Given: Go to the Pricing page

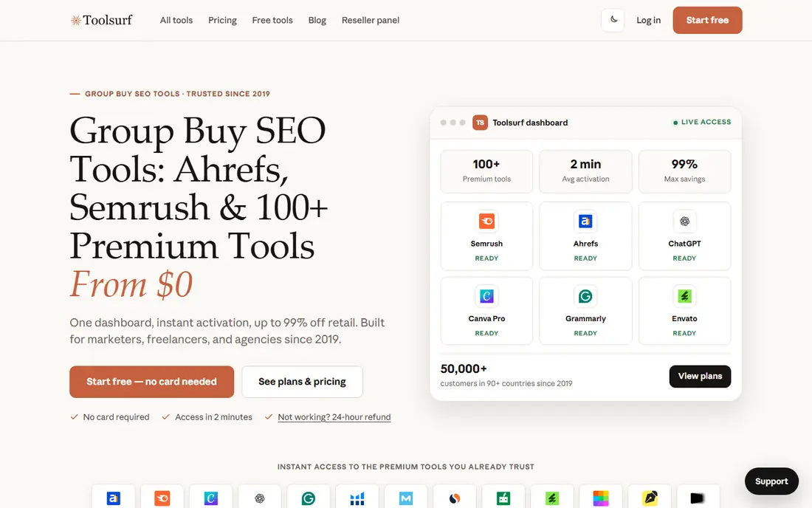Looking at the screenshot, I should click(x=222, y=20).
